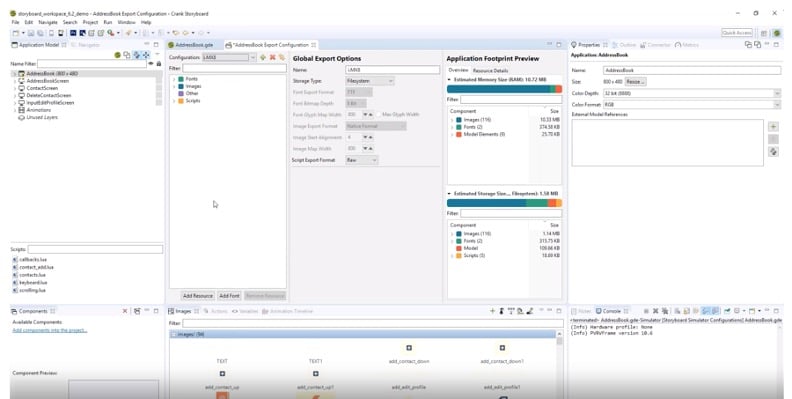This screenshot has width=792, height=399.
Task: Expand the Scripts resource node
Action: pos(174,101)
